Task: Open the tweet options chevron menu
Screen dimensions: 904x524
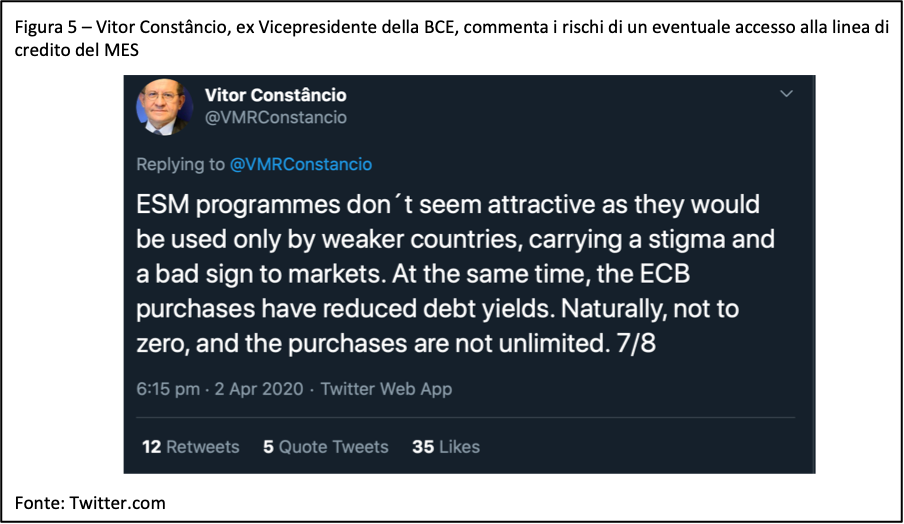Action: point(786,94)
